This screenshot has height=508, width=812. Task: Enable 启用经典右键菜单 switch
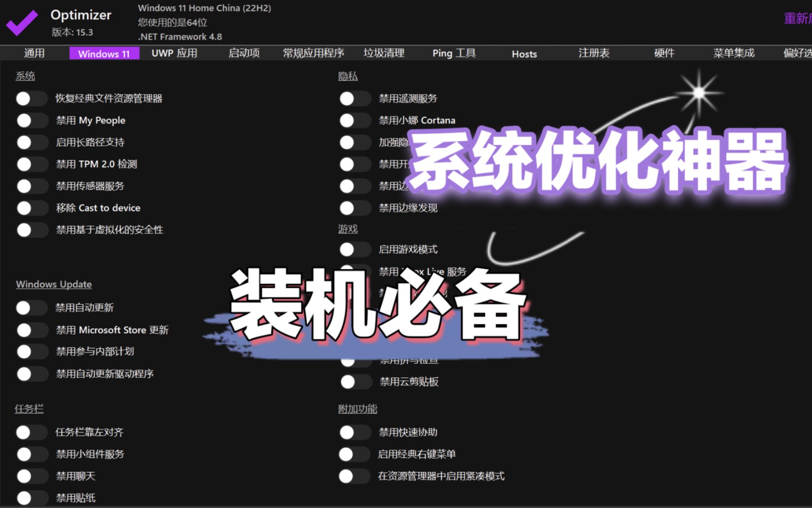354,454
